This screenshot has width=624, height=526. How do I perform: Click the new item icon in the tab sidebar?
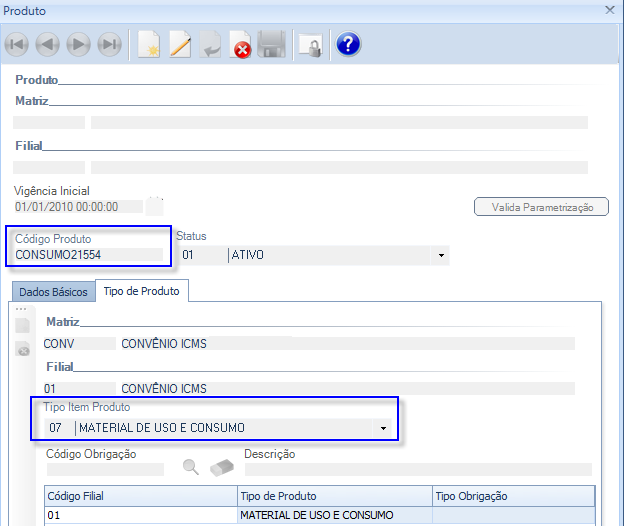pos(23,325)
